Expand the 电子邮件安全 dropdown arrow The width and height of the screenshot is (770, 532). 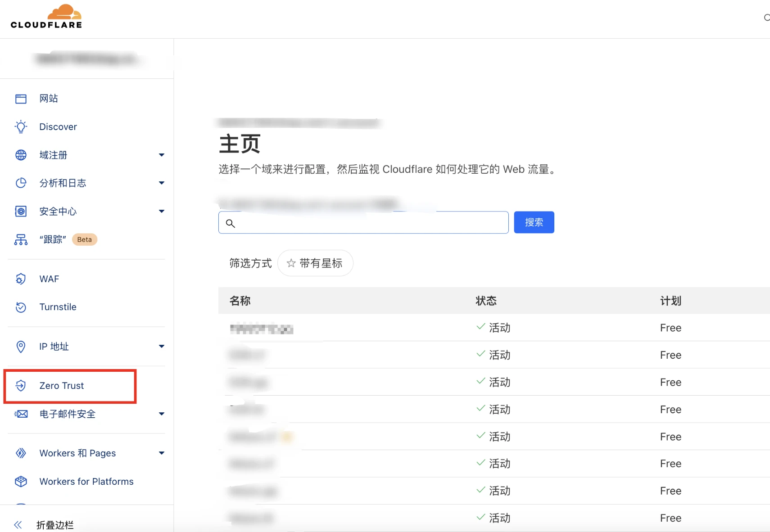point(162,414)
